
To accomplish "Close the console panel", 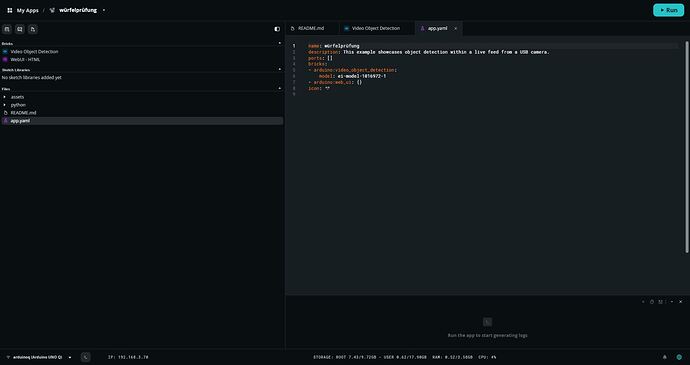I will click(680, 302).
